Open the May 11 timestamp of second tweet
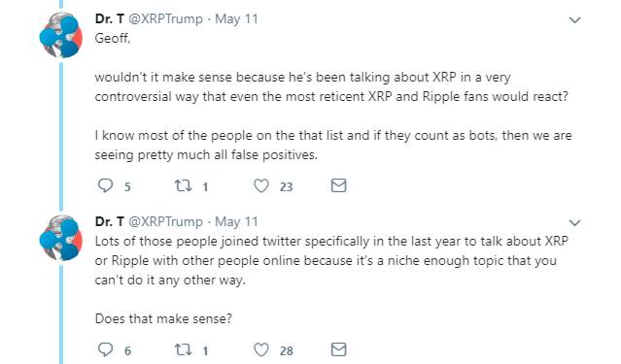The height and width of the screenshot is (364, 621). pos(236,221)
